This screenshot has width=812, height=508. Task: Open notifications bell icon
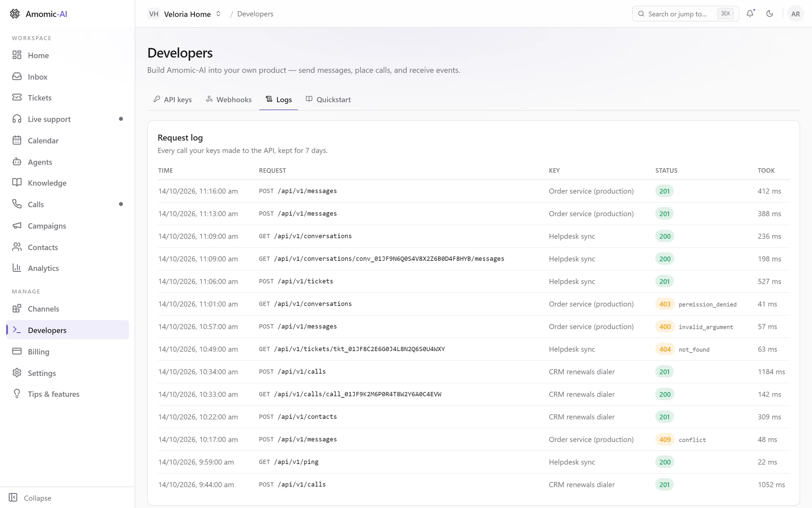[x=750, y=14]
